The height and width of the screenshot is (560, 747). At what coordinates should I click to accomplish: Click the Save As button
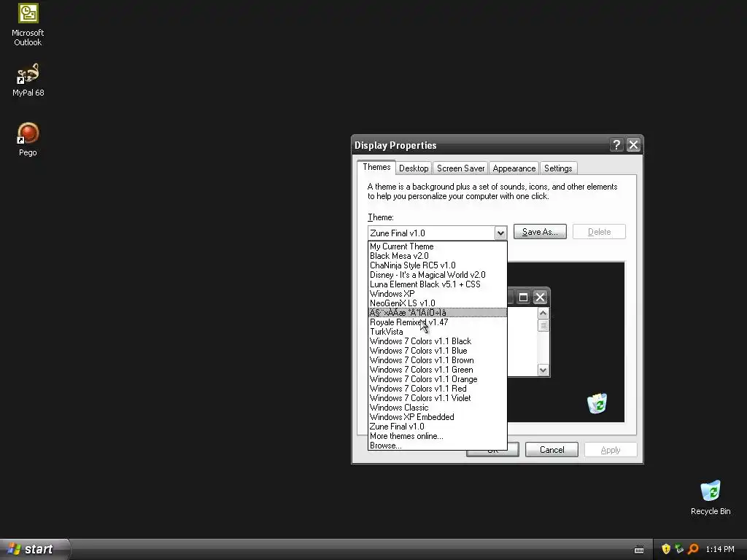click(x=540, y=232)
